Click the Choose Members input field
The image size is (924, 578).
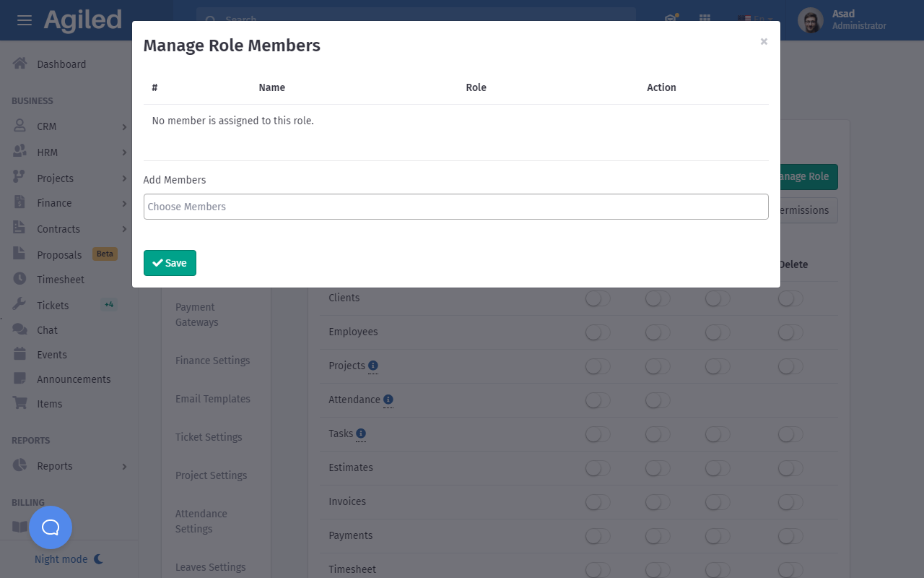(x=456, y=207)
